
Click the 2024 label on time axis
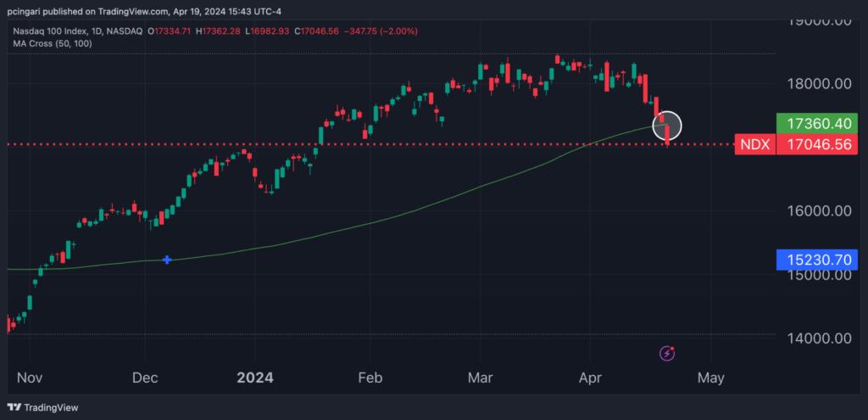tap(254, 378)
